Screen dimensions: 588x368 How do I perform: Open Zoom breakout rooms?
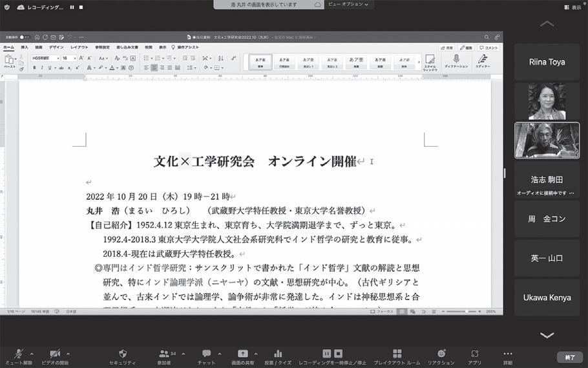[x=397, y=356]
